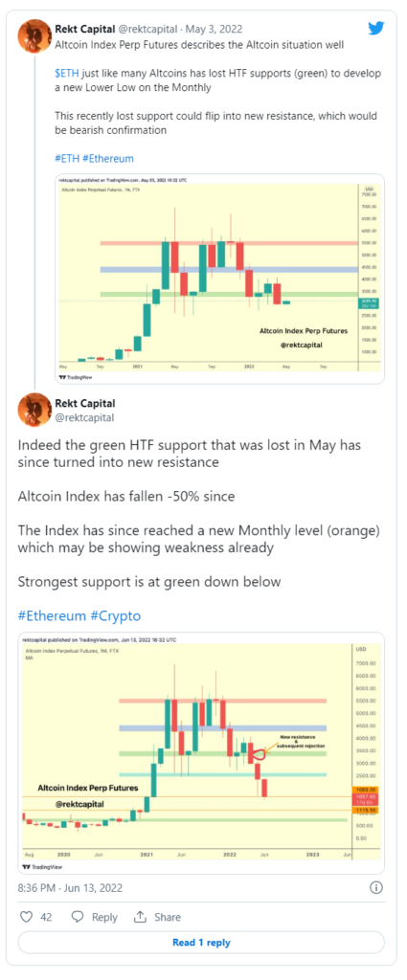Screen dimensions: 407x980
Task: Open the #Ethereum hashtag in quoted tweet
Action: tap(107, 158)
